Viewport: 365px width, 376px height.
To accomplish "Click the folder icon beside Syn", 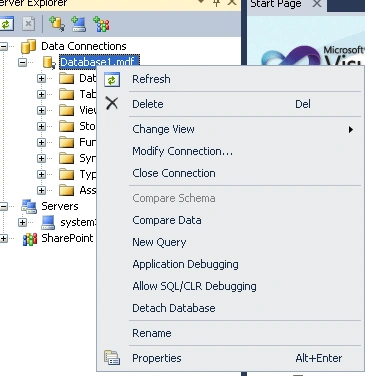I will [66, 158].
